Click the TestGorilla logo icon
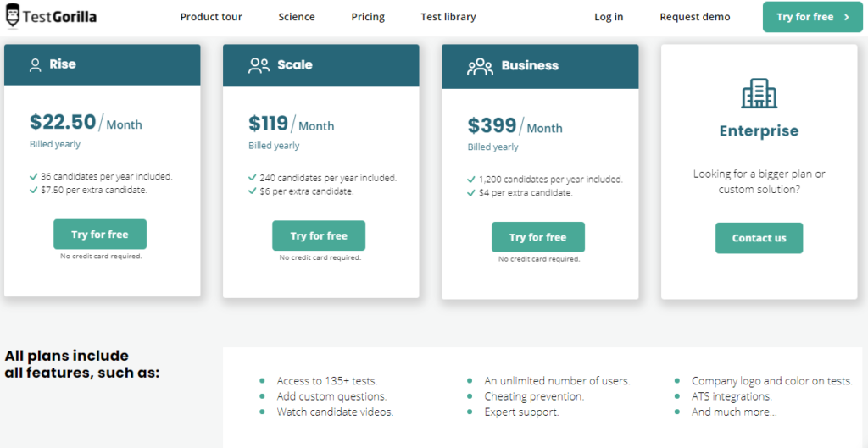The image size is (868, 448). tap(12, 17)
